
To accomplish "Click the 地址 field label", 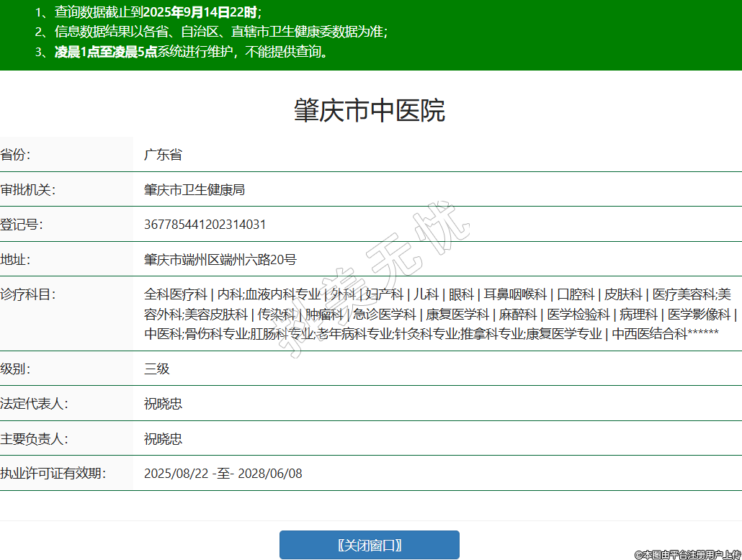I will 16,260.
